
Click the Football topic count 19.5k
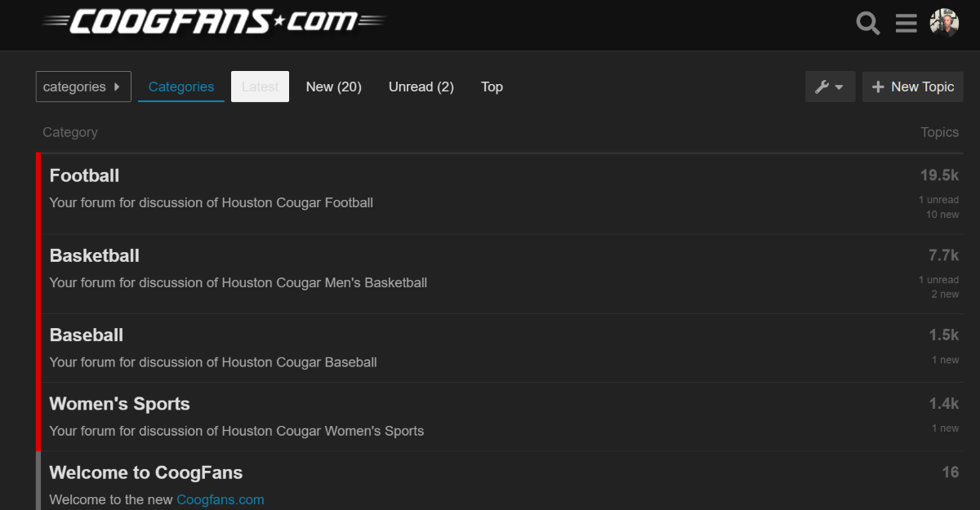click(939, 175)
